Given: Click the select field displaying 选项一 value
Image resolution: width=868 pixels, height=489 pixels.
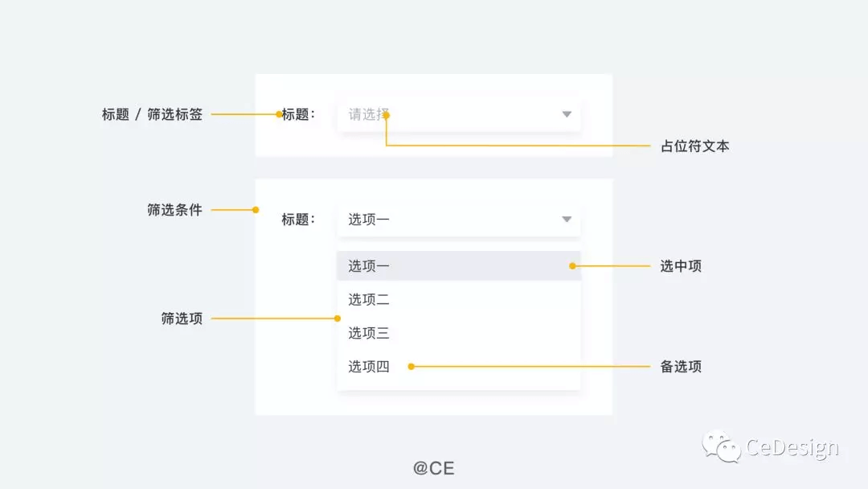Looking at the screenshot, I should coord(458,220).
